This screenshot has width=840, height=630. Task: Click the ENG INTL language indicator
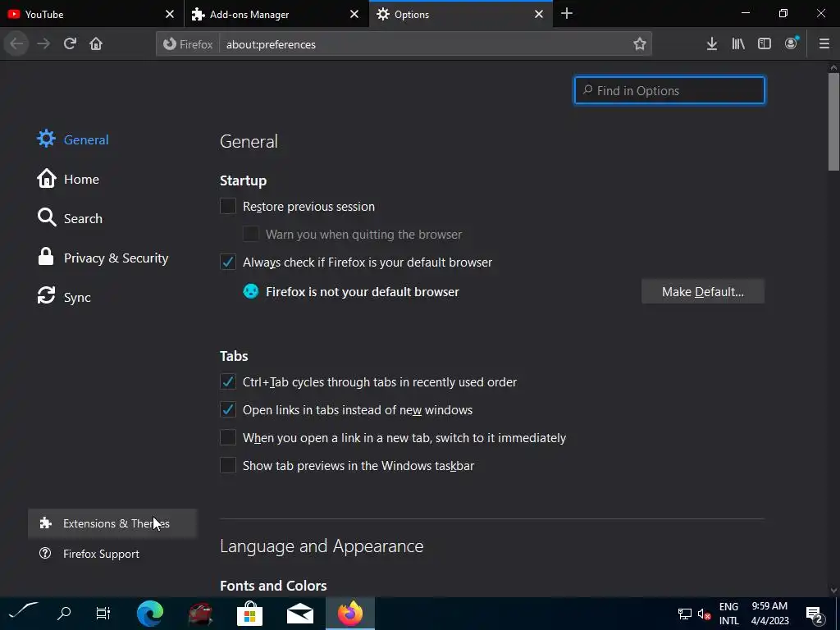tap(728, 614)
